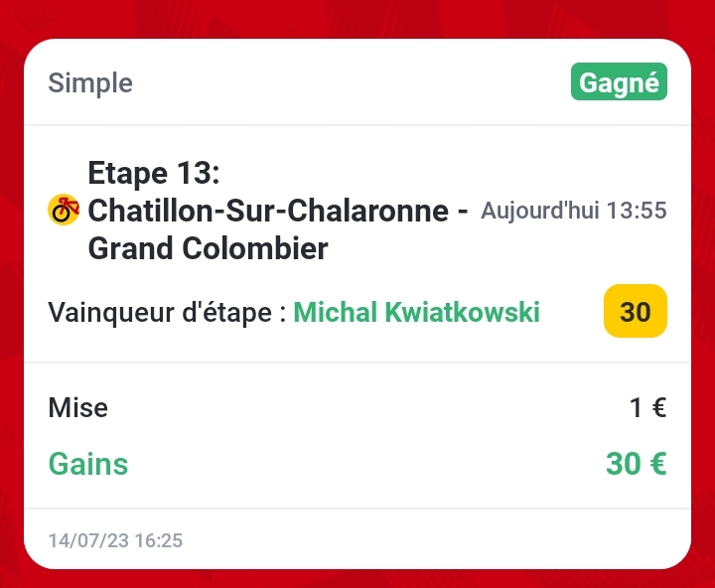Screen dimensions: 715x588
Task: Select the Simple bet type label
Action: [x=90, y=83]
